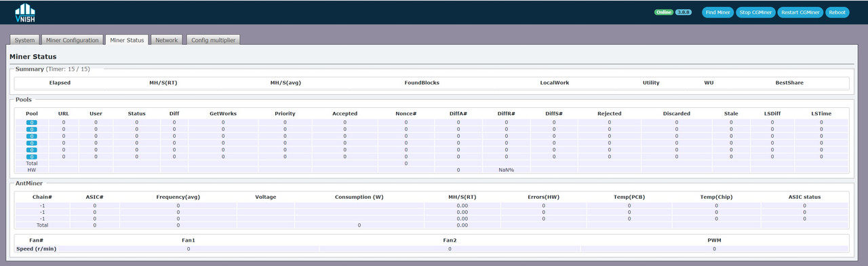Click the AntMiner section legend
Screen dimensions: 868x266
click(29, 183)
